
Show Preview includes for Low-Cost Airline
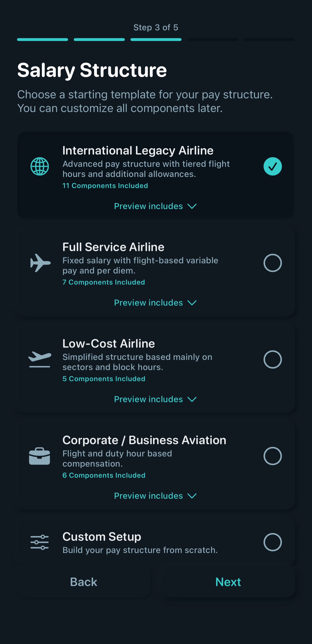[x=155, y=399]
